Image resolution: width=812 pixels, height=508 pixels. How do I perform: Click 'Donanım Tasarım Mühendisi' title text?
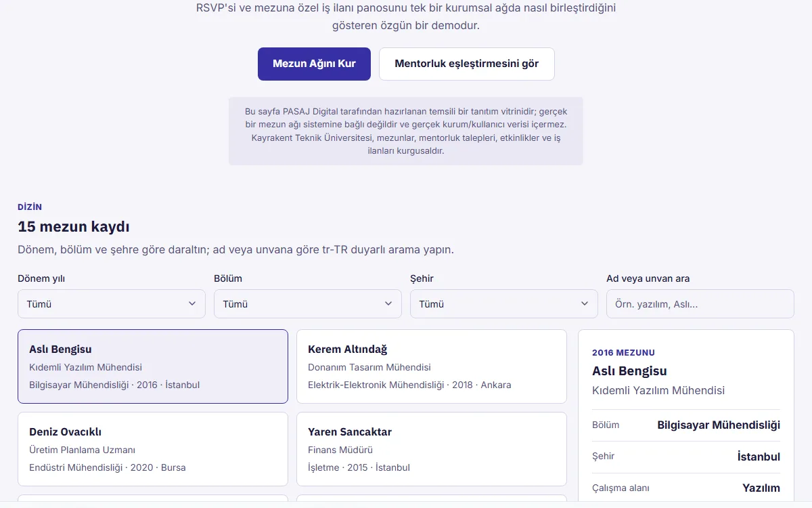(x=369, y=367)
